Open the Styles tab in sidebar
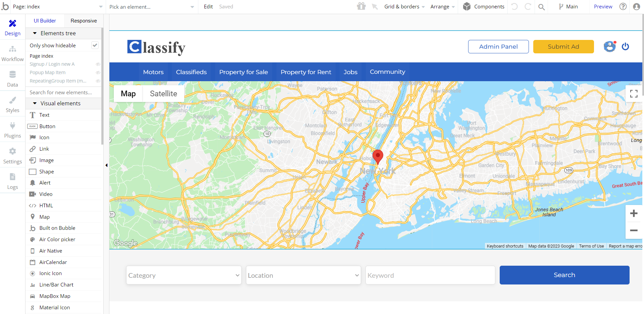This screenshot has height=314, width=644. click(x=12, y=104)
